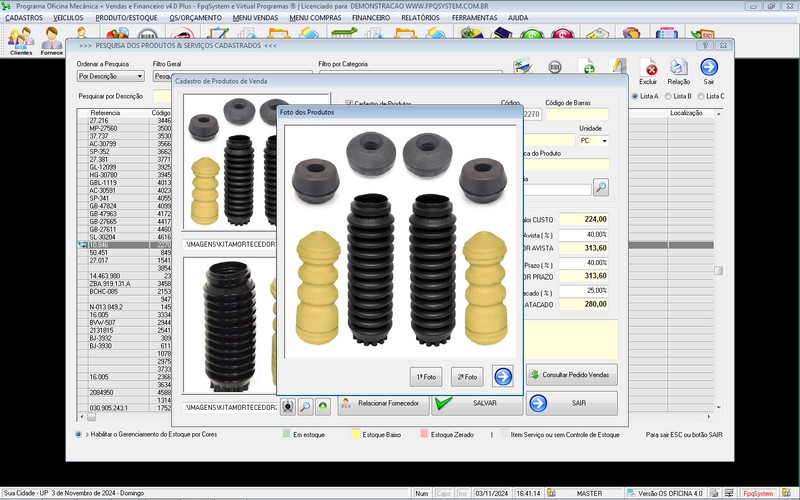Image resolution: width=800 pixels, height=500 pixels.
Task: Click the magnifier icon beside product field
Action: [x=600, y=187]
